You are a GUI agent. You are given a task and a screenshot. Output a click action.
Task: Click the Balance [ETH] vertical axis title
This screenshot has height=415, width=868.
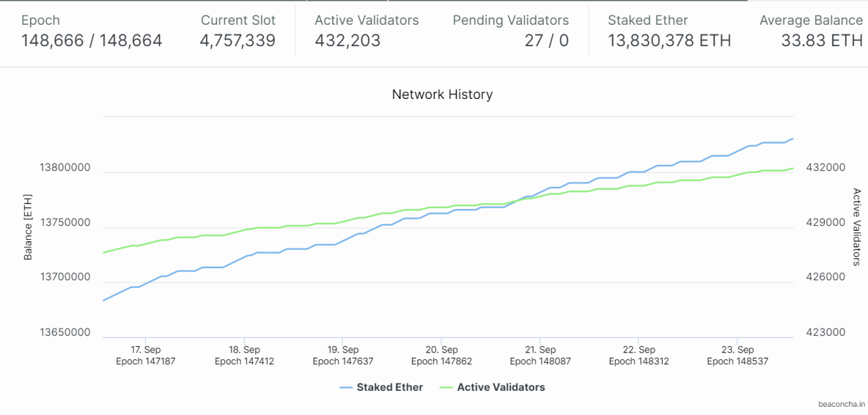tap(28, 227)
